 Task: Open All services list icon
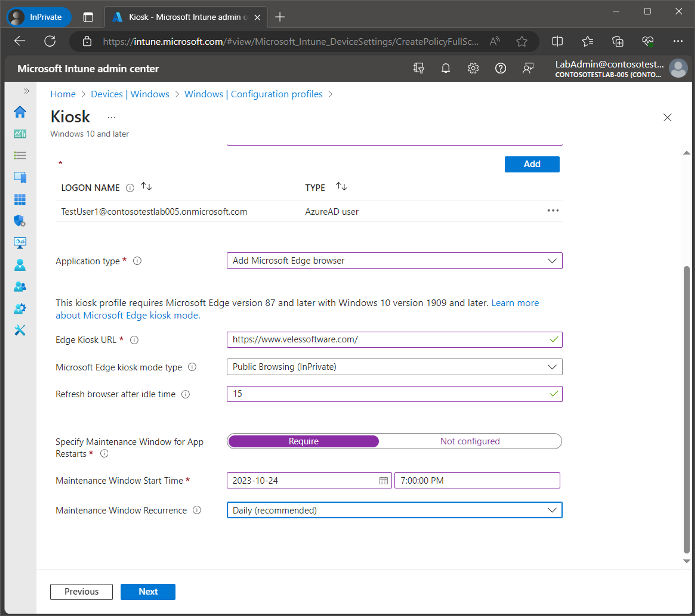[x=20, y=156]
